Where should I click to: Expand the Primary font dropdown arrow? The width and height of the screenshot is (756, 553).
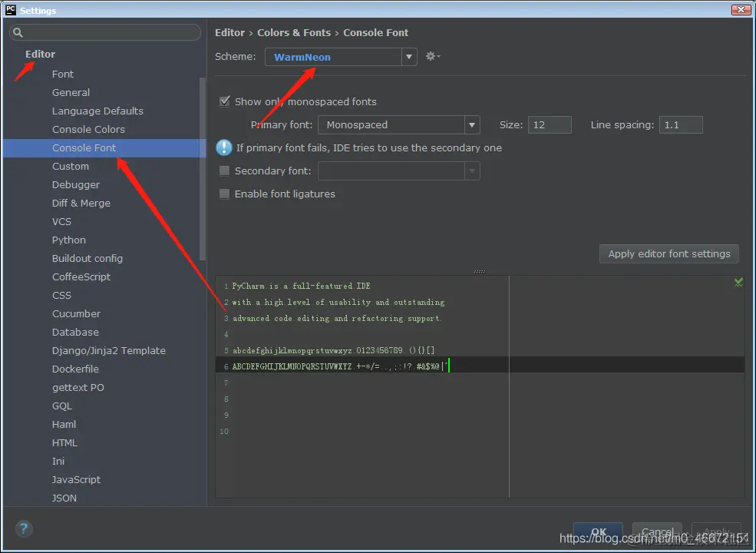click(472, 125)
